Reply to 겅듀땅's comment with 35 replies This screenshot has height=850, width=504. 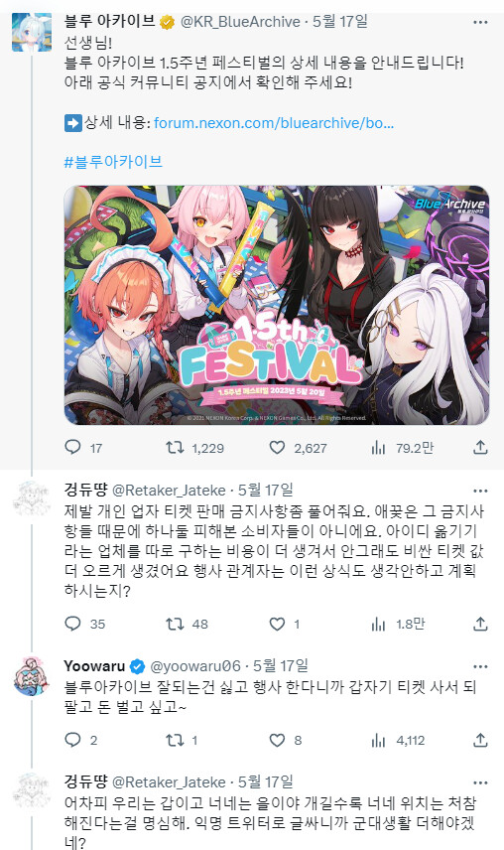[84, 624]
